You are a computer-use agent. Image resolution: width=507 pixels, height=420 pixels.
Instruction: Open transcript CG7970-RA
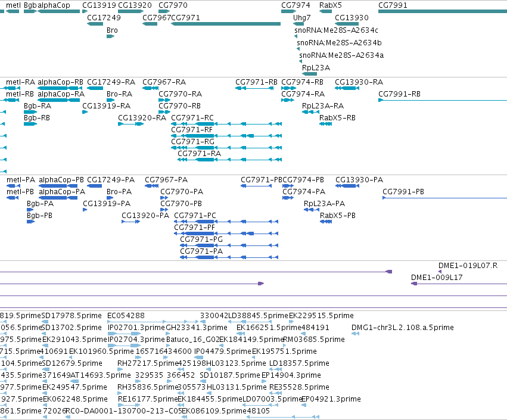pos(180,94)
